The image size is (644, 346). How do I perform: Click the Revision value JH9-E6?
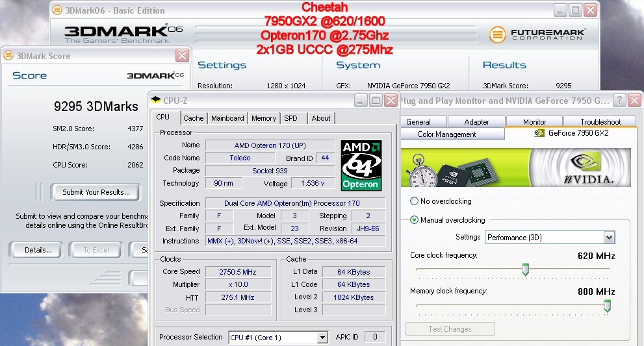(x=368, y=229)
